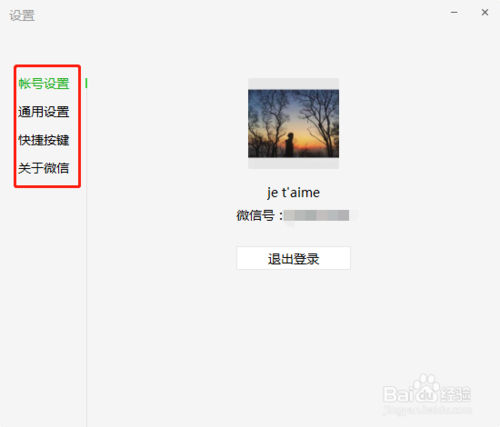Viewport: 500px width, 427px height.
Task: Click the blank sidebar area below 关于微信
Action: [x=43, y=300]
